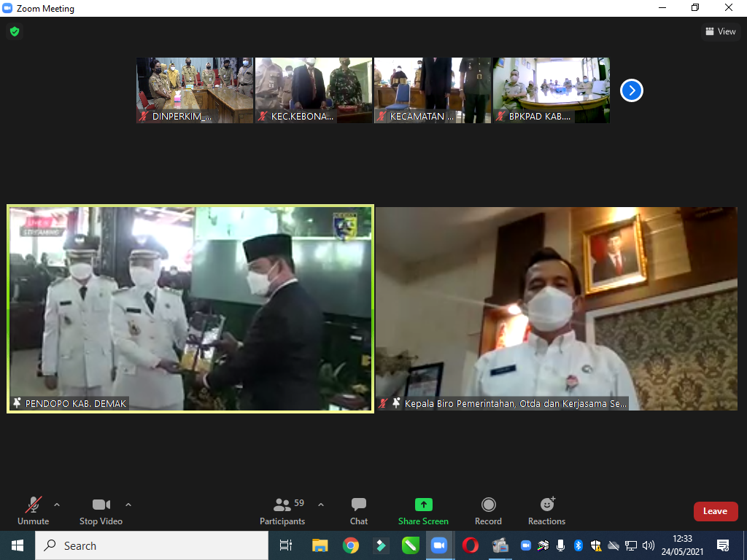Open video options arrow beside Stop Video
This screenshot has height=560, width=747.
128,505
